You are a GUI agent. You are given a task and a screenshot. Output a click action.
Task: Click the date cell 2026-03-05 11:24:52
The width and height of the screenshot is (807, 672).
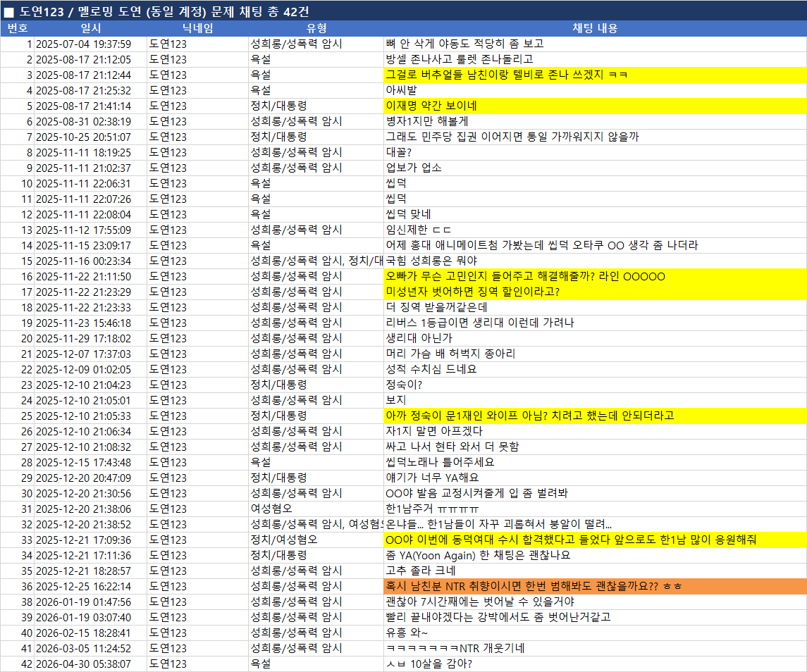click(91, 648)
